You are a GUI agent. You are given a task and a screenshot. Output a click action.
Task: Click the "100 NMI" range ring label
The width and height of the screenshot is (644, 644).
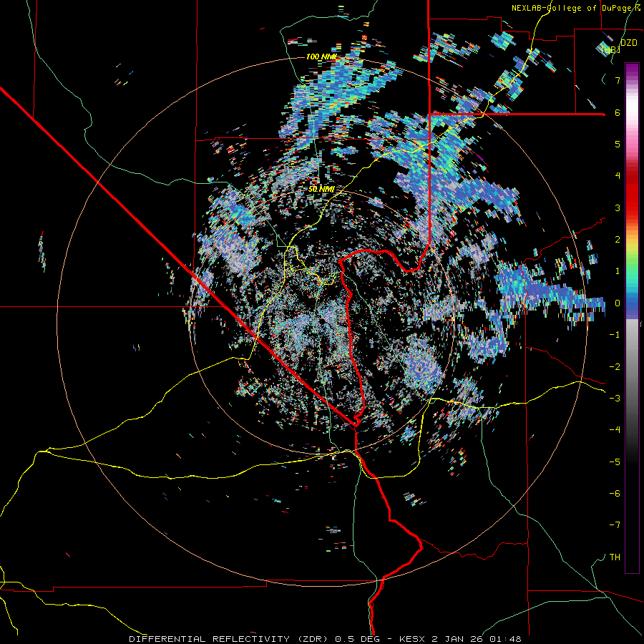pyautogui.click(x=321, y=57)
